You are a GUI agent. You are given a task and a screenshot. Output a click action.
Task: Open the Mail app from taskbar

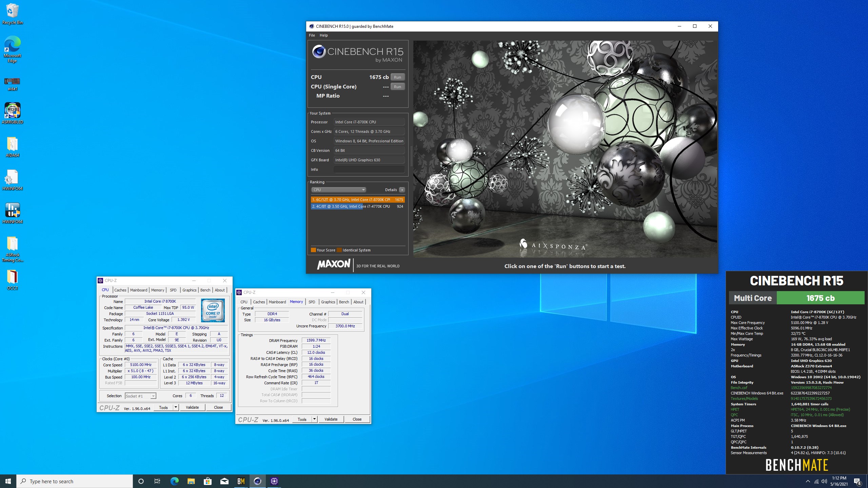pos(224,481)
